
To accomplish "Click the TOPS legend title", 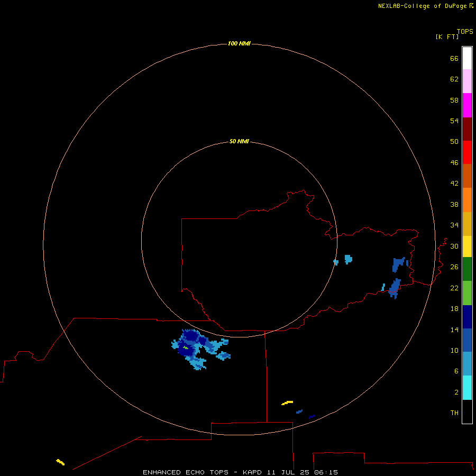I will [465, 31].
